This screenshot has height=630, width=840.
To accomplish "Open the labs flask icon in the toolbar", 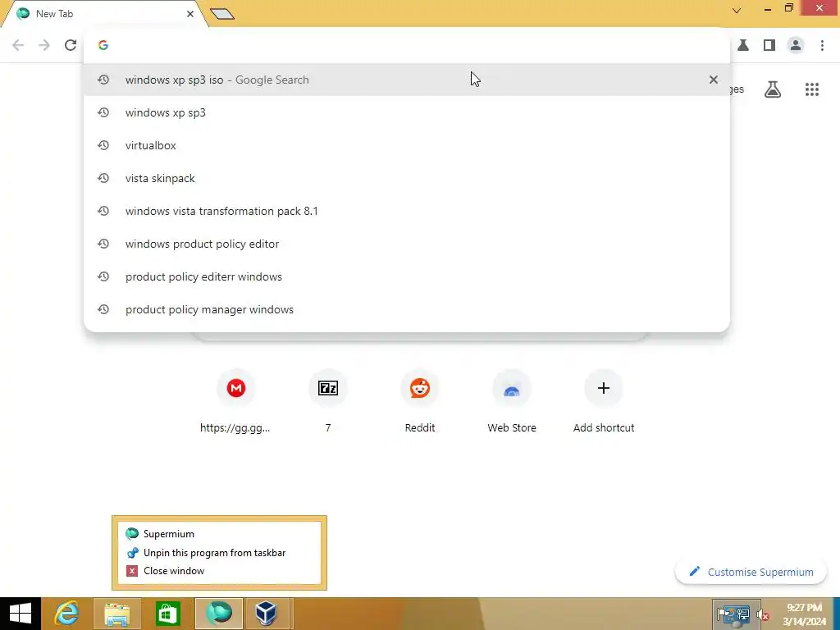I will [x=743, y=46].
